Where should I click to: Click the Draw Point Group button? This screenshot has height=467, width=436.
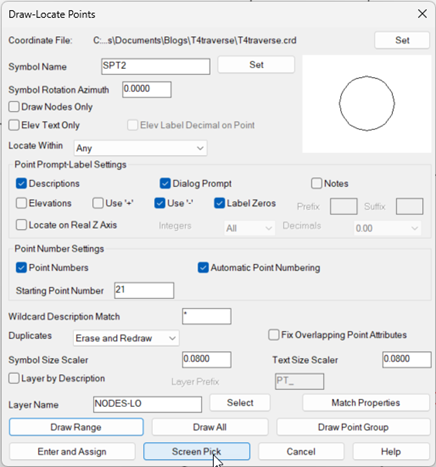click(x=353, y=427)
